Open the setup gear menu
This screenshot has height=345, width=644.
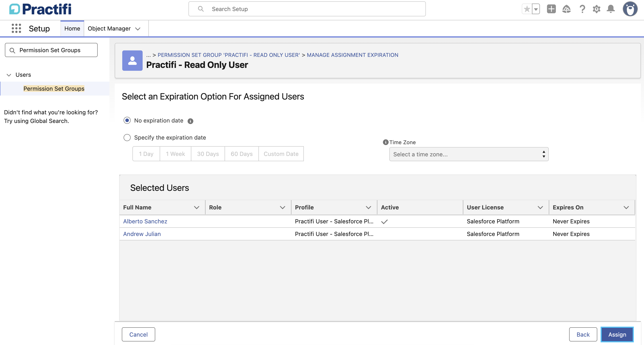pos(597,9)
